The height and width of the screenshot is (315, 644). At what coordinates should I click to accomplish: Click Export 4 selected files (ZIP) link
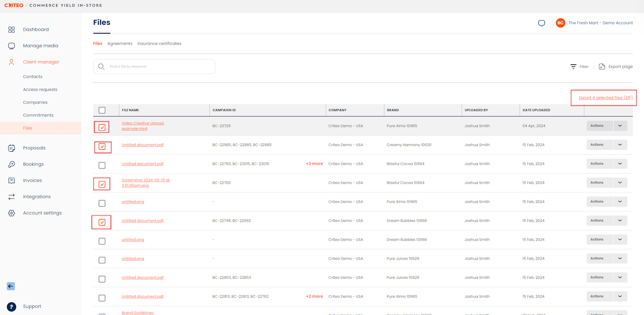click(605, 97)
